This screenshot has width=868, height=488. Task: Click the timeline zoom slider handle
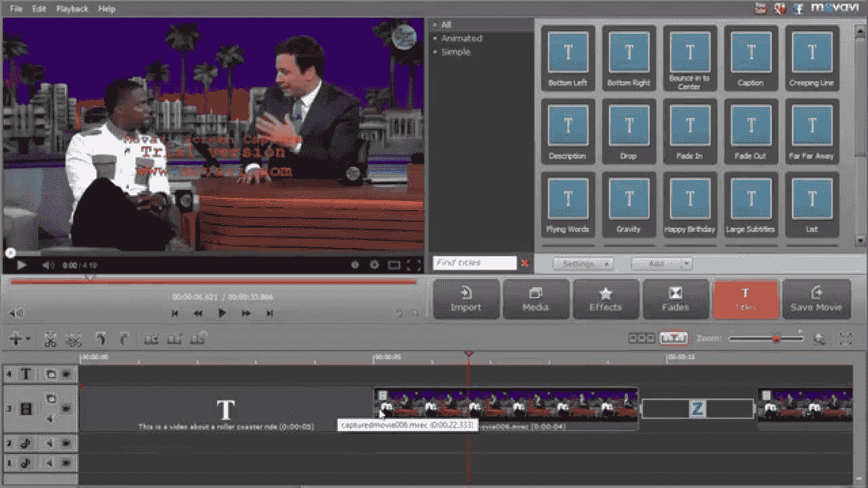pos(777,338)
